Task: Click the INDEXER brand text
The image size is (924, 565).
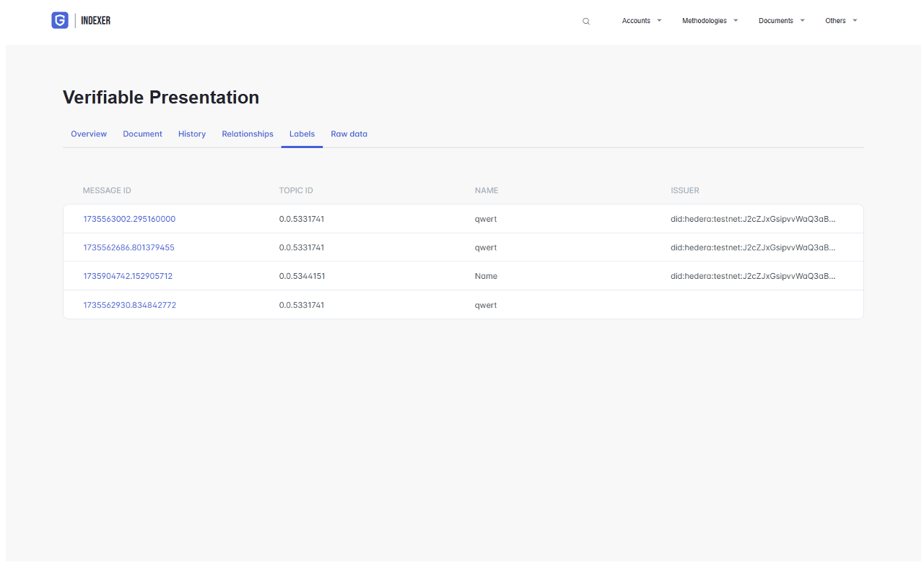Action: 96,21
